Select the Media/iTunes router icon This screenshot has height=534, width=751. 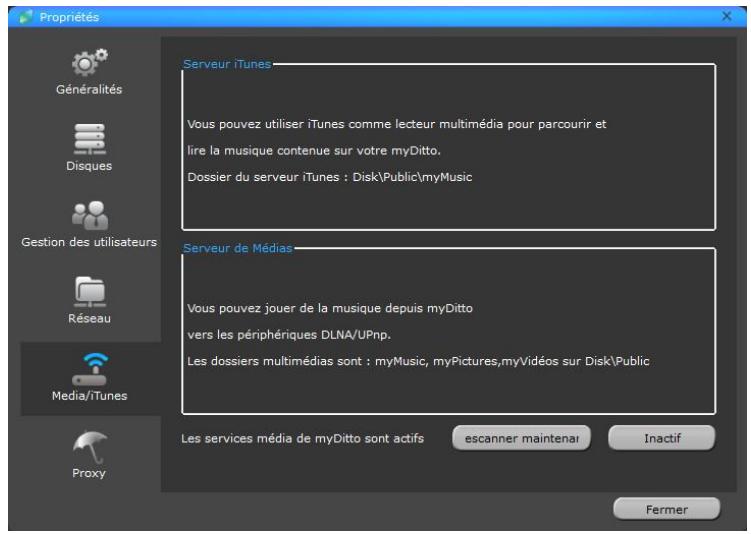point(90,369)
